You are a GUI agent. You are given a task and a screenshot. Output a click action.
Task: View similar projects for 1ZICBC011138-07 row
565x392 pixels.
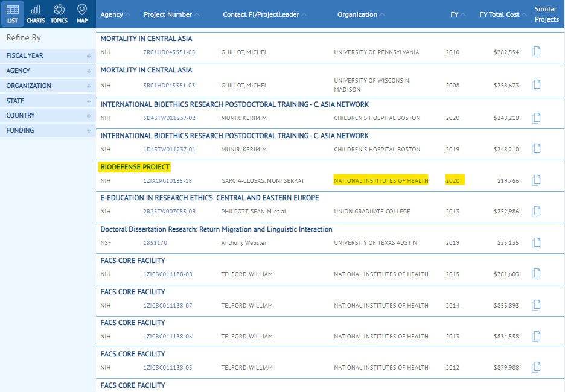coord(536,305)
